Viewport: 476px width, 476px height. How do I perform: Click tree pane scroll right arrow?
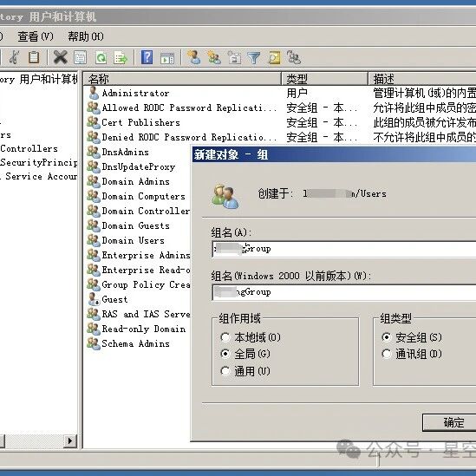(70, 441)
